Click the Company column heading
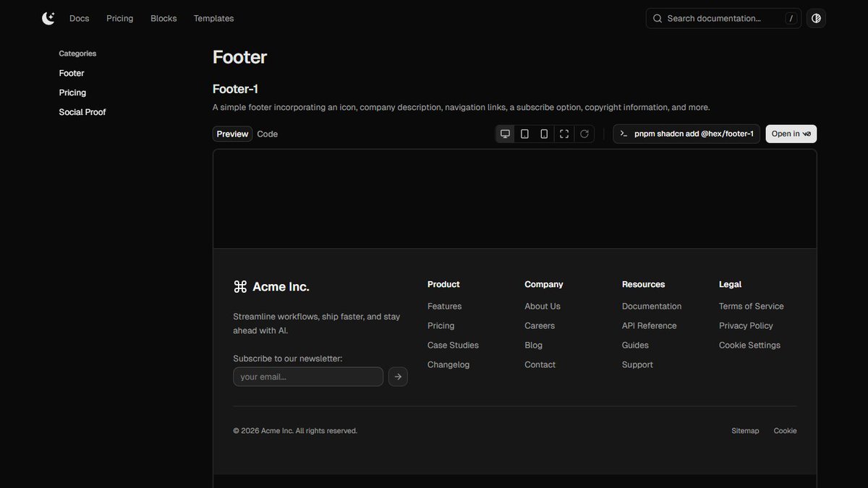Screen dimensions: 868x488 [x=544, y=285]
